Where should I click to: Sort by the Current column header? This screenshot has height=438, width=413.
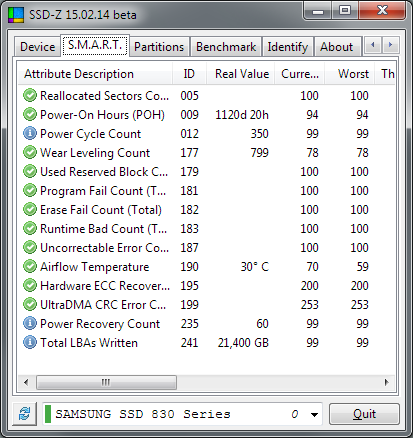[x=300, y=74]
